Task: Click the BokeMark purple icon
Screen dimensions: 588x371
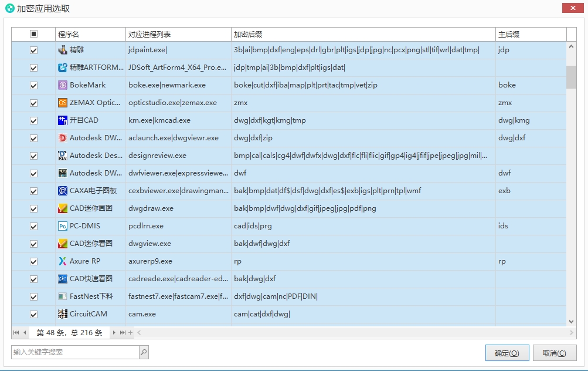Action: (63, 85)
